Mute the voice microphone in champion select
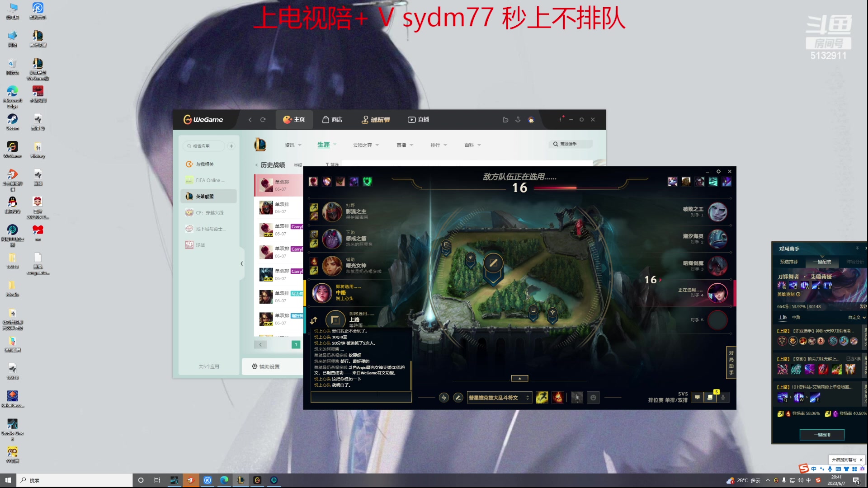Image resolution: width=868 pixels, height=488 pixels. click(x=723, y=398)
